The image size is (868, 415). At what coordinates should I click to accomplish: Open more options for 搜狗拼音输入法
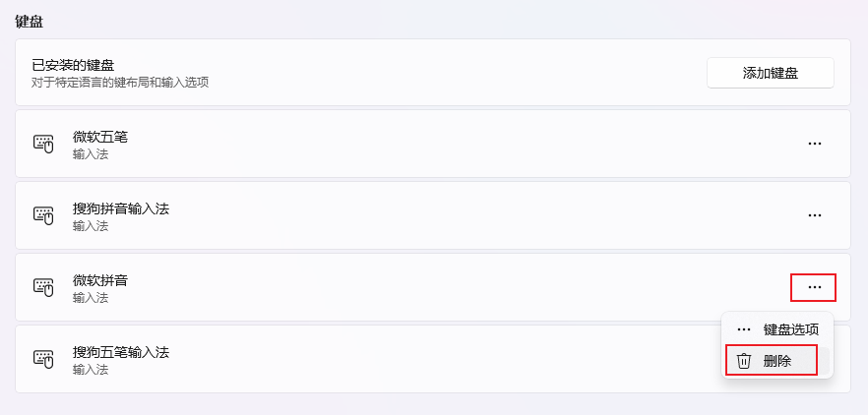point(814,215)
